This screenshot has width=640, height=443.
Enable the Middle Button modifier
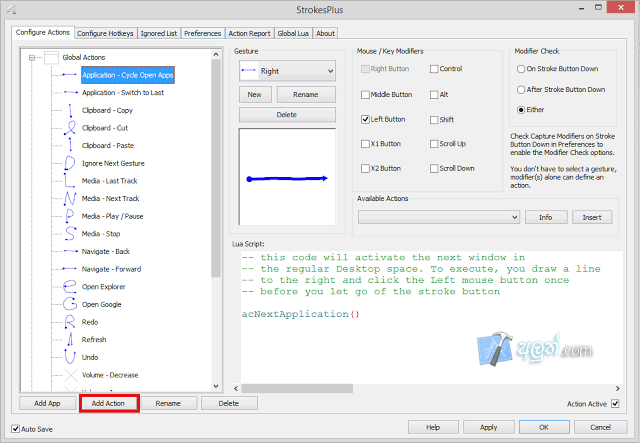point(365,95)
